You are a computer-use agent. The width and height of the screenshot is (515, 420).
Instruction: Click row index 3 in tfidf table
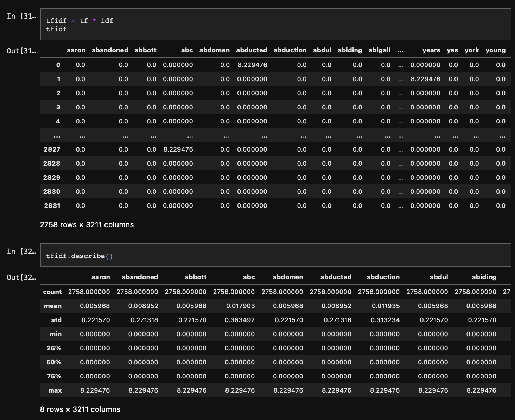click(58, 107)
